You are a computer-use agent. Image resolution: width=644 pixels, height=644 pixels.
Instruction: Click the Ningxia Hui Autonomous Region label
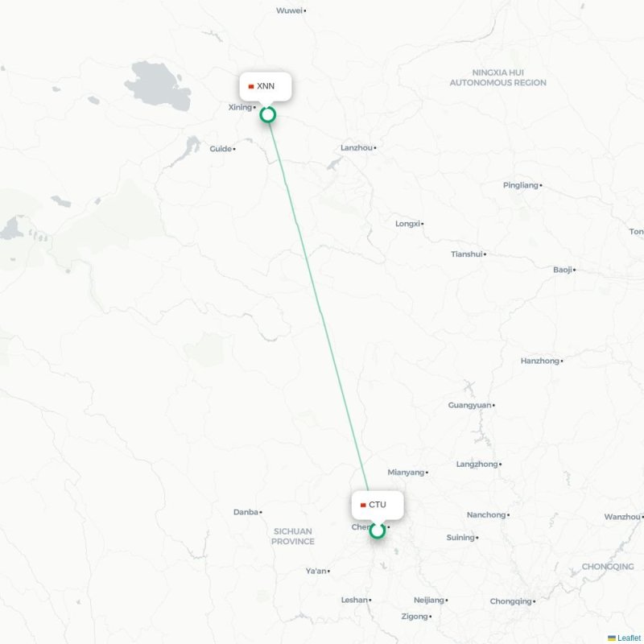497,77
